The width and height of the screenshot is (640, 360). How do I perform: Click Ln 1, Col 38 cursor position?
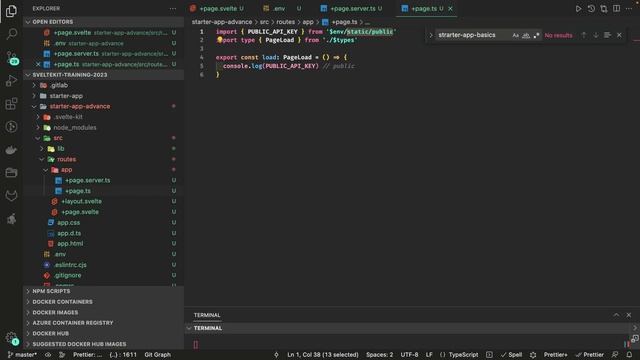pos(322,355)
